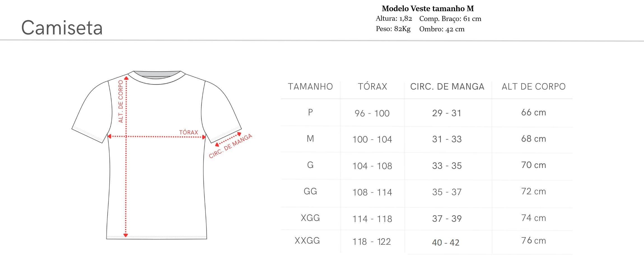
Task: Click the vertical ALT. DE CORPO diagram label
Action: coord(121,101)
